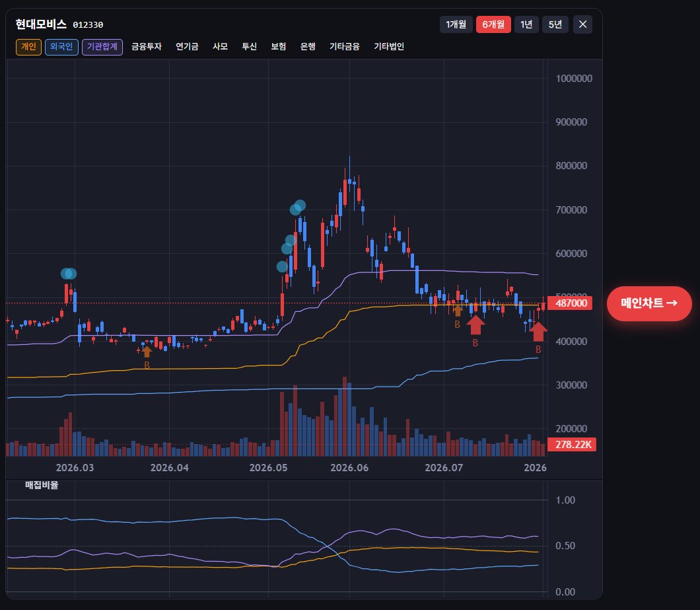The height and width of the screenshot is (610, 700).
Task: Toggle the 외국인 investor filter
Action: pos(61,46)
